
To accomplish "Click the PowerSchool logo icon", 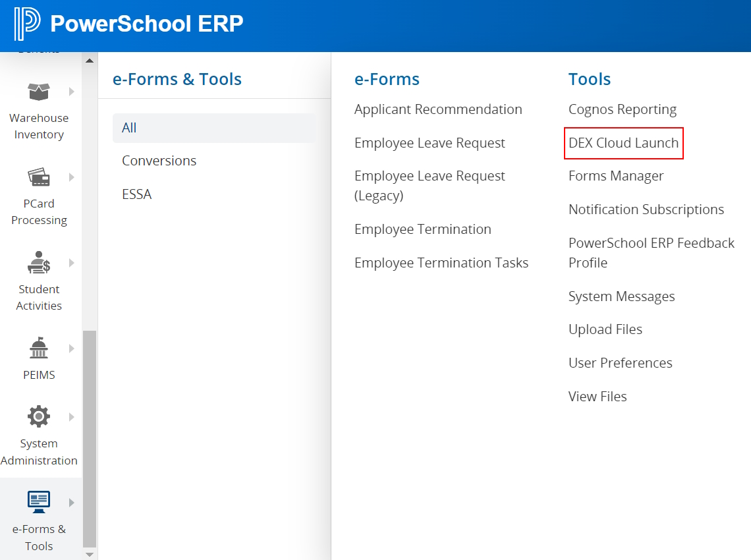I will [x=27, y=24].
